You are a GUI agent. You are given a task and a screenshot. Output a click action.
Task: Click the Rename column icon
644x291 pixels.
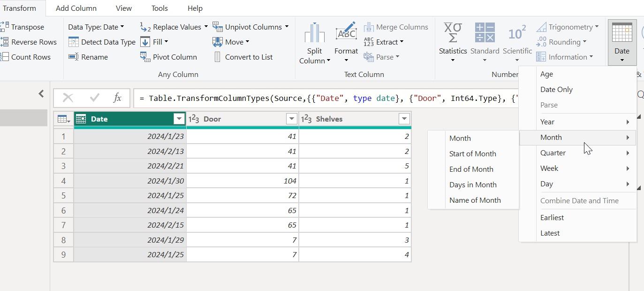coord(74,57)
